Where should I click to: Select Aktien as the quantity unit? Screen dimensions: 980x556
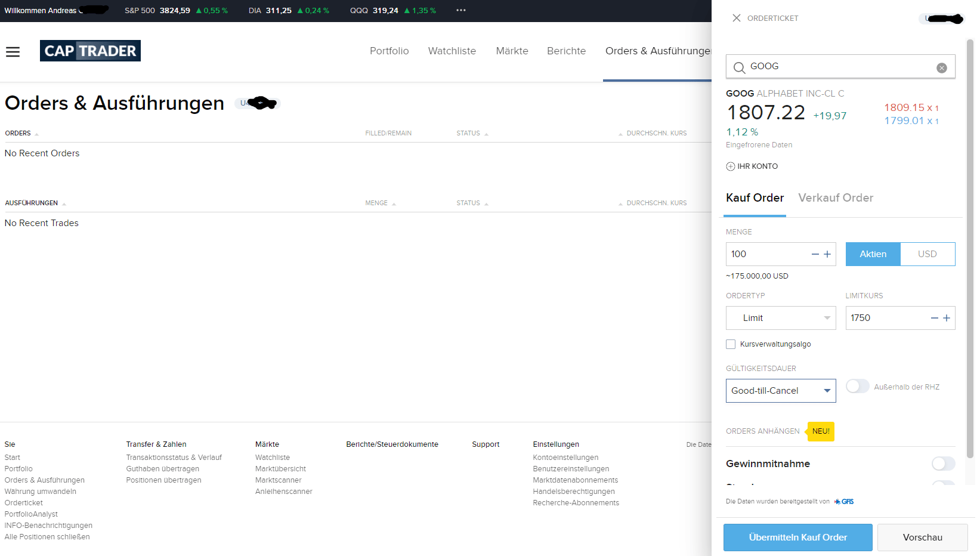[873, 254]
